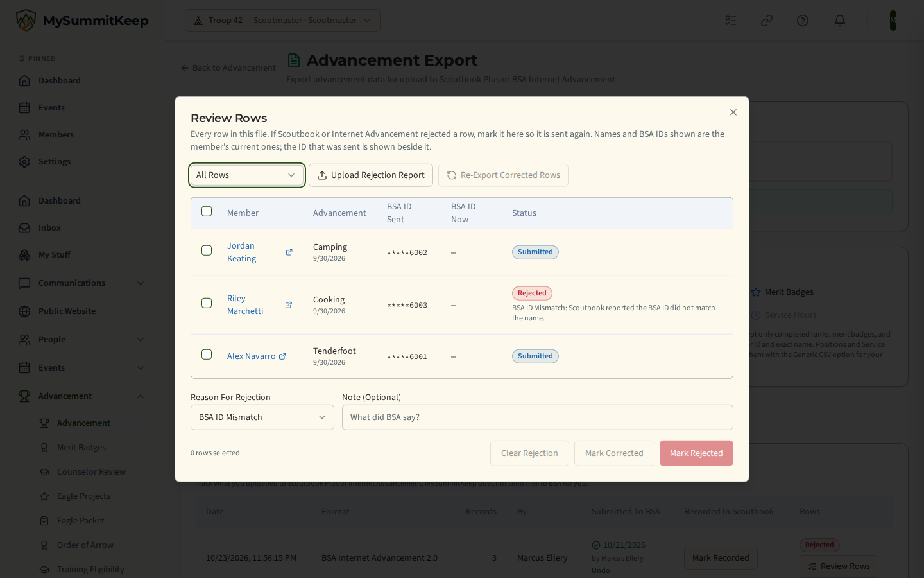The width and height of the screenshot is (924, 578).
Task: Open Alex Navarro member link
Action: pyautogui.click(x=251, y=356)
